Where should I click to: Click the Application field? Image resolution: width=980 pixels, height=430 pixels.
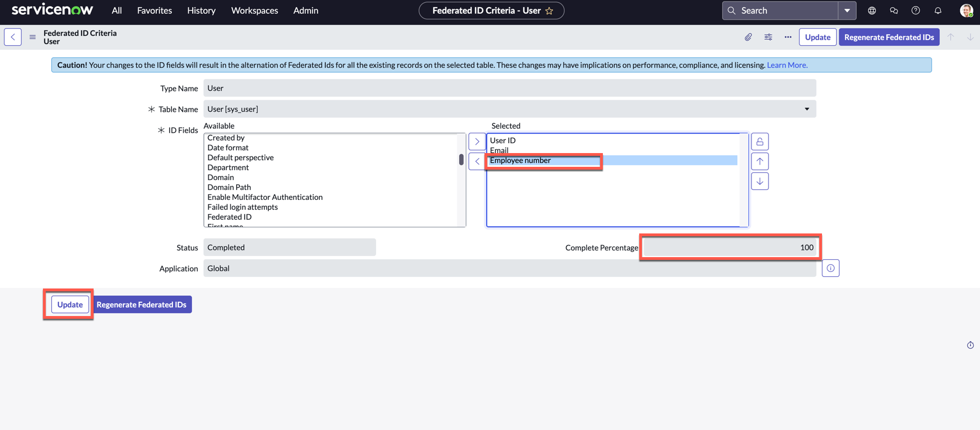(x=510, y=268)
